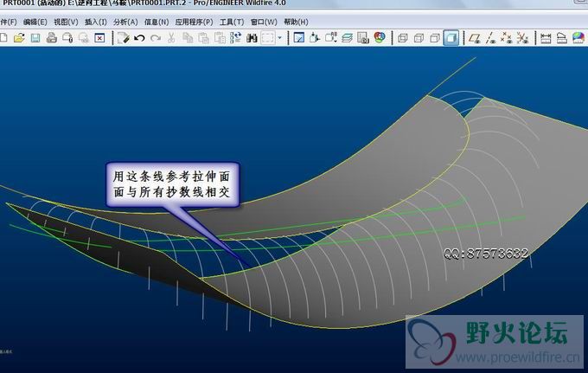Open the Find tool with binoculars icon
Screen dimensions: 588x373
[252, 37]
